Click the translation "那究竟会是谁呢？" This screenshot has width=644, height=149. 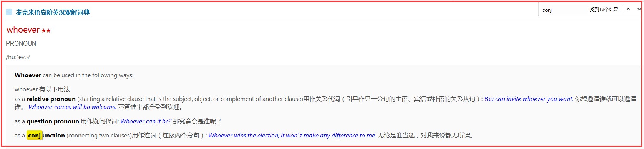click(197, 121)
